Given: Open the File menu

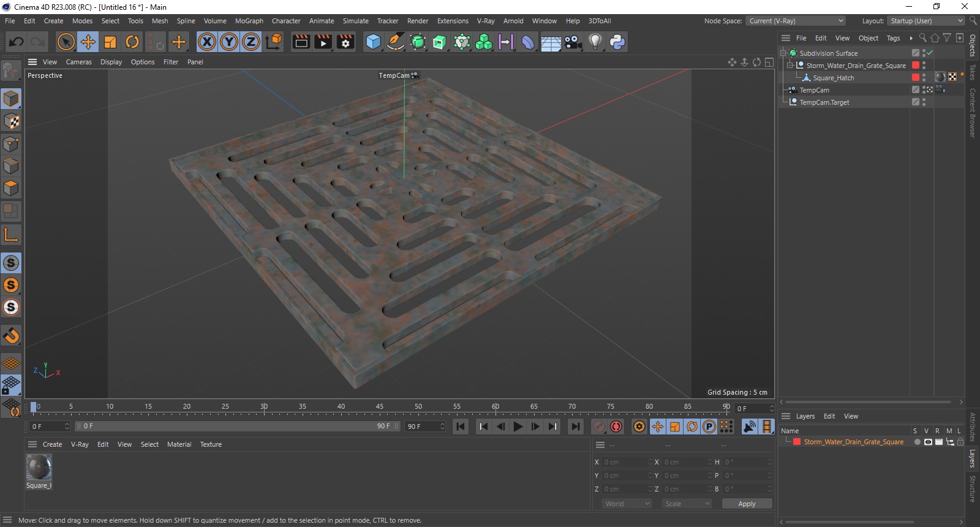Looking at the screenshot, I should 10,21.
